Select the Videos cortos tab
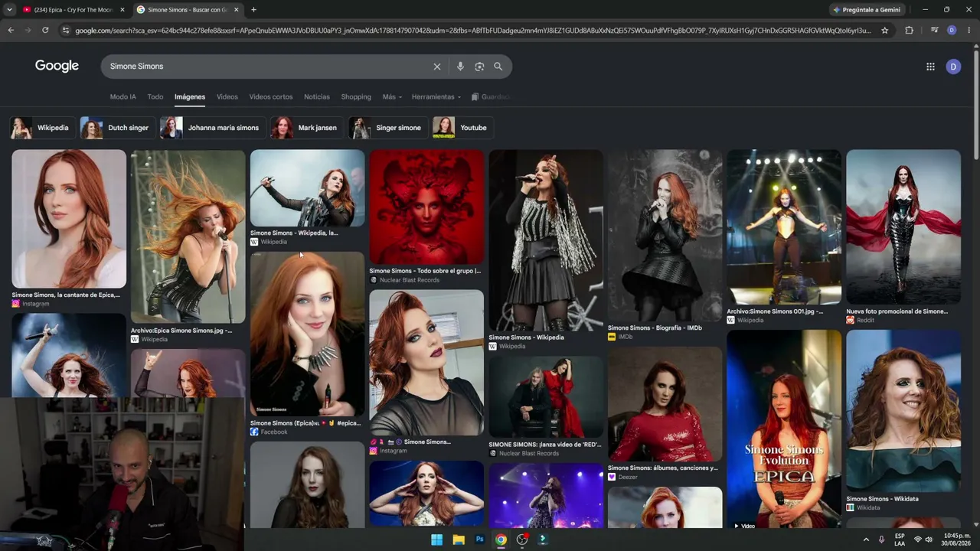The image size is (980, 551). tap(271, 97)
